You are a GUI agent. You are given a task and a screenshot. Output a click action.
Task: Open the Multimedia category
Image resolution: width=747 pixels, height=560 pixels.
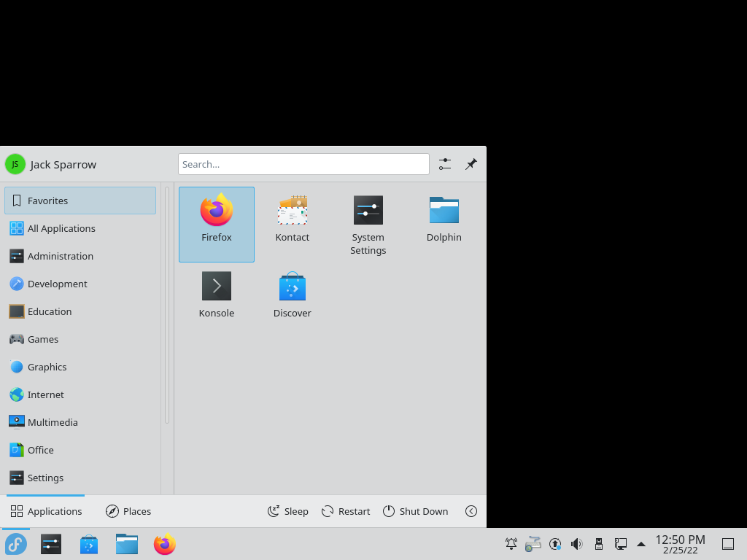click(80, 422)
